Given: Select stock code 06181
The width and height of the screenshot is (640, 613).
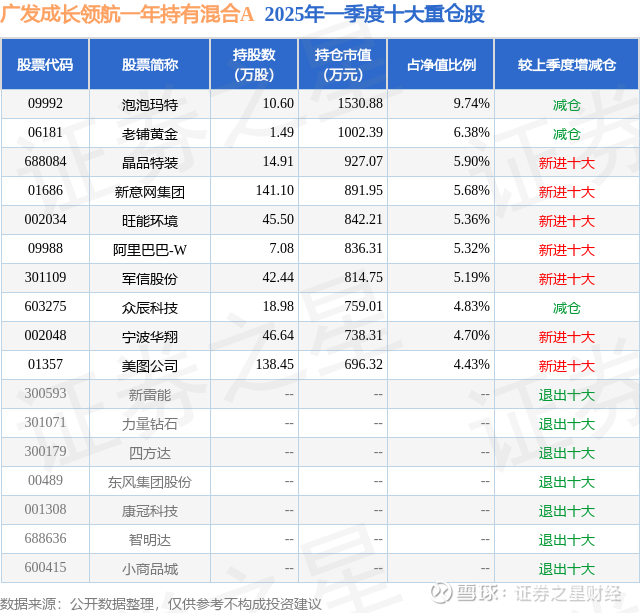Looking at the screenshot, I should pos(45,133).
